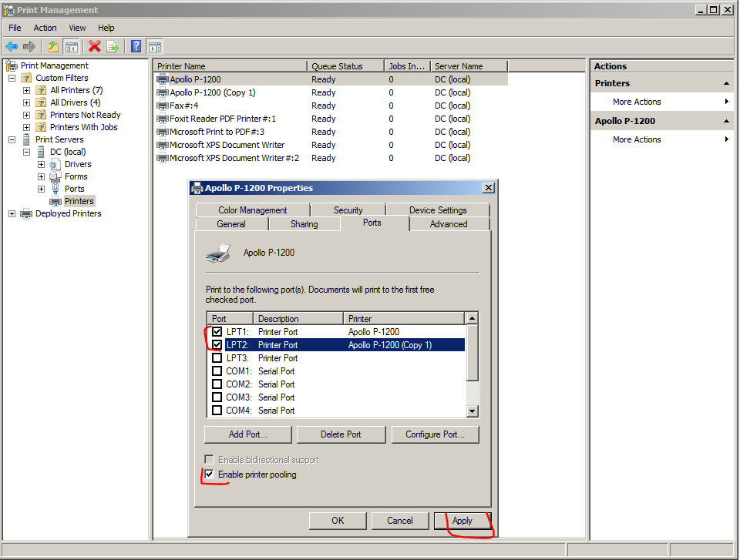Click the port list scrollbar thumb

click(472, 353)
